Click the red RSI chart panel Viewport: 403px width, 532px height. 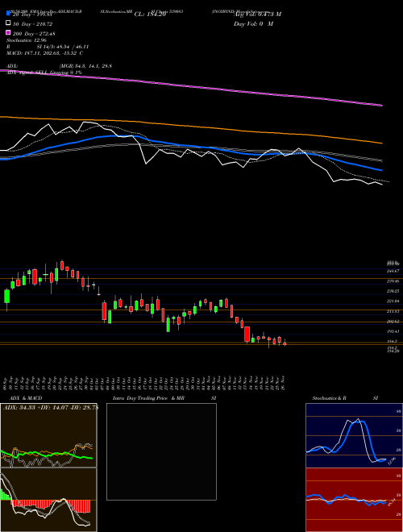354,500
